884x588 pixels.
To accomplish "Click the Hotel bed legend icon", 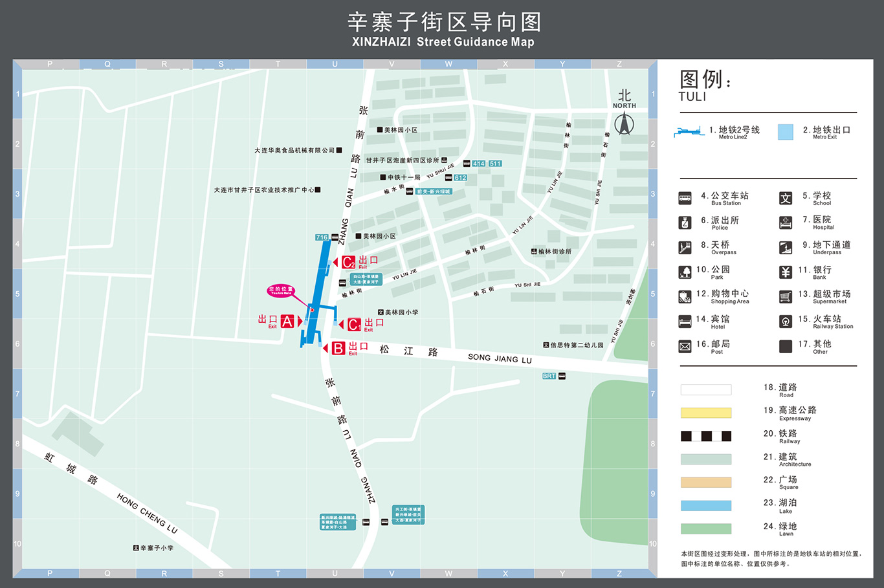I will (685, 321).
